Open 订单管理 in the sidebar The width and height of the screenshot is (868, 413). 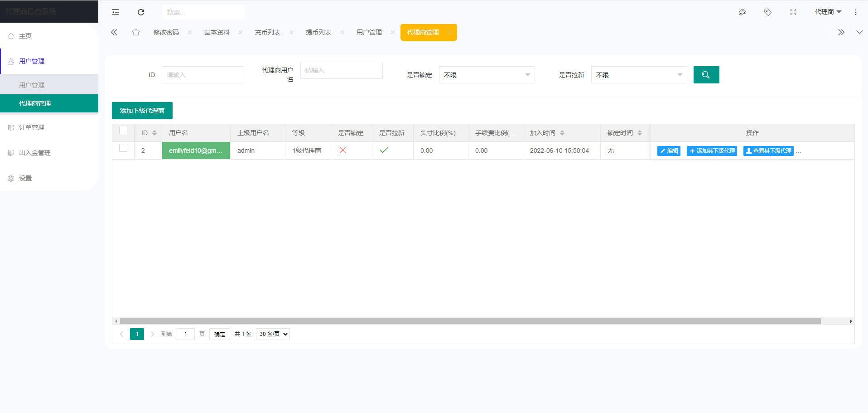(x=31, y=127)
